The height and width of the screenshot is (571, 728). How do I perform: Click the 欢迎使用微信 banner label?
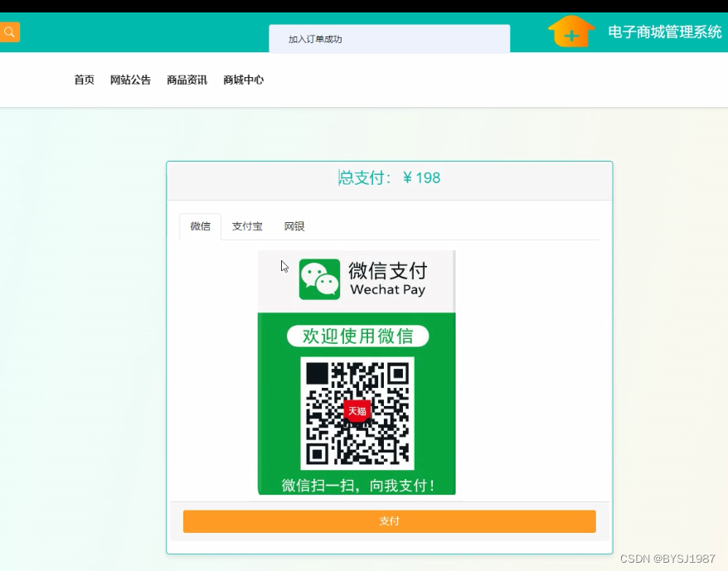[x=357, y=336]
